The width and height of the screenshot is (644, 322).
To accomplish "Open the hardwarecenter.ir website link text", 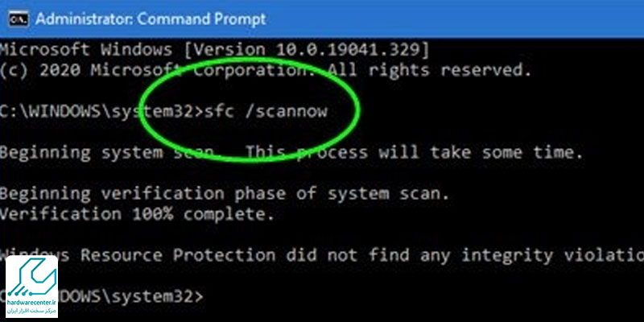I will pos(32,303).
